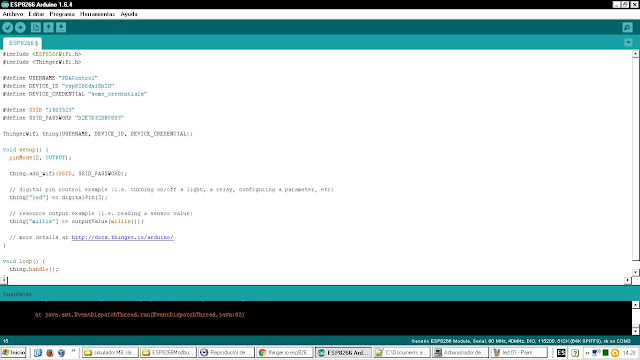Viewport: 640px width, 360px height.
Task: Open the Herramientas menu
Action: click(x=97, y=14)
